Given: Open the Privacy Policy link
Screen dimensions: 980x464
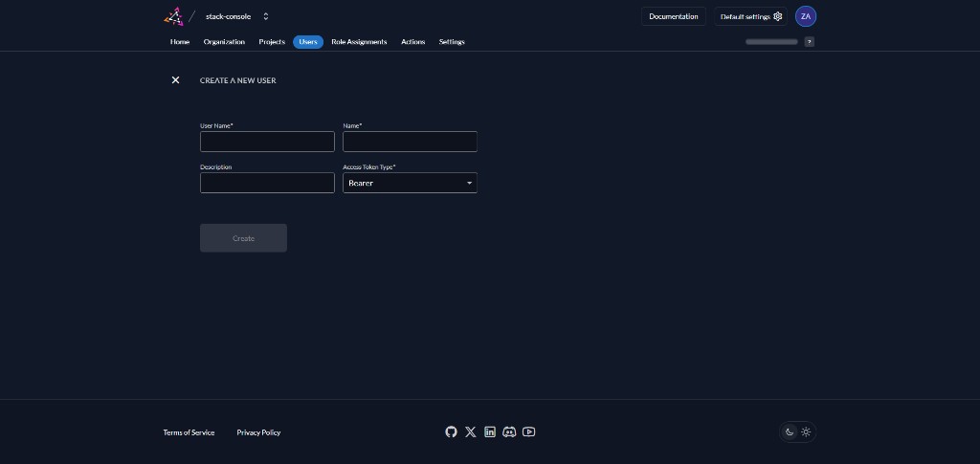Looking at the screenshot, I should click(x=258, y=432).
